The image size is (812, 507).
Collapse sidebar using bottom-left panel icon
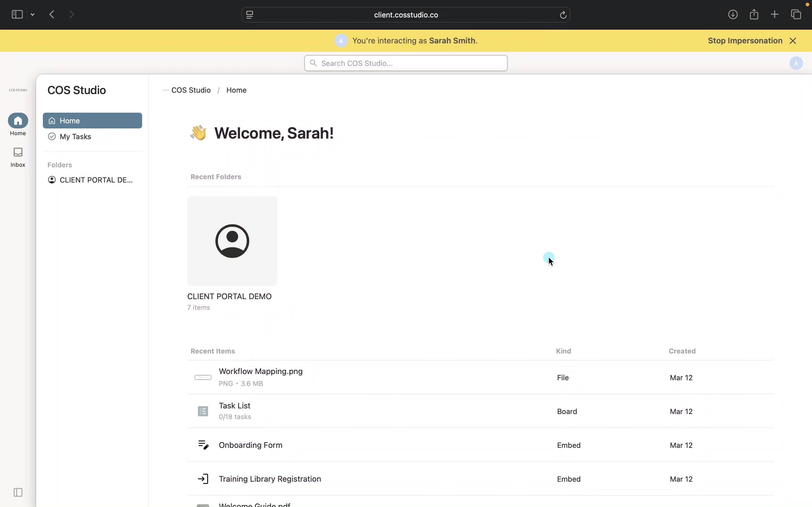click(18, 492)
